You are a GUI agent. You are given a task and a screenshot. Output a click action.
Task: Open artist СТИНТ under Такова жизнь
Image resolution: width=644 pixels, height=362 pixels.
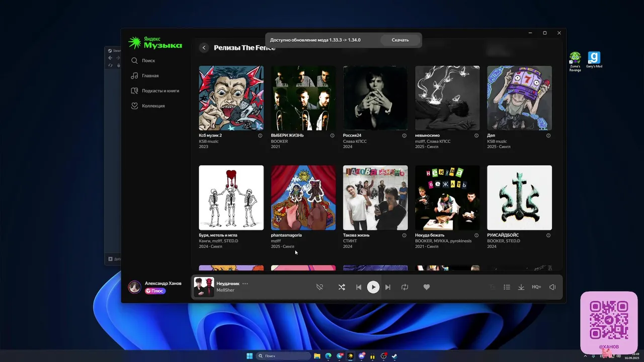click(351, 241)
